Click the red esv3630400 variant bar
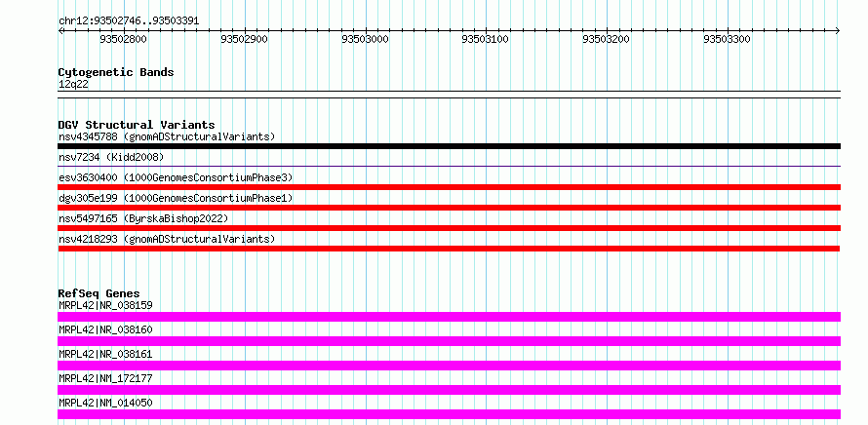This screenshot has width=868, height=425. point(449,187)
